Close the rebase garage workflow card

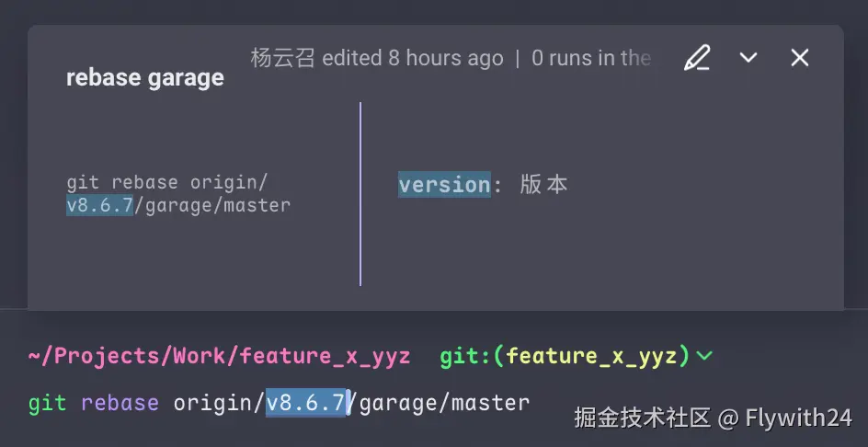point(800,58)
